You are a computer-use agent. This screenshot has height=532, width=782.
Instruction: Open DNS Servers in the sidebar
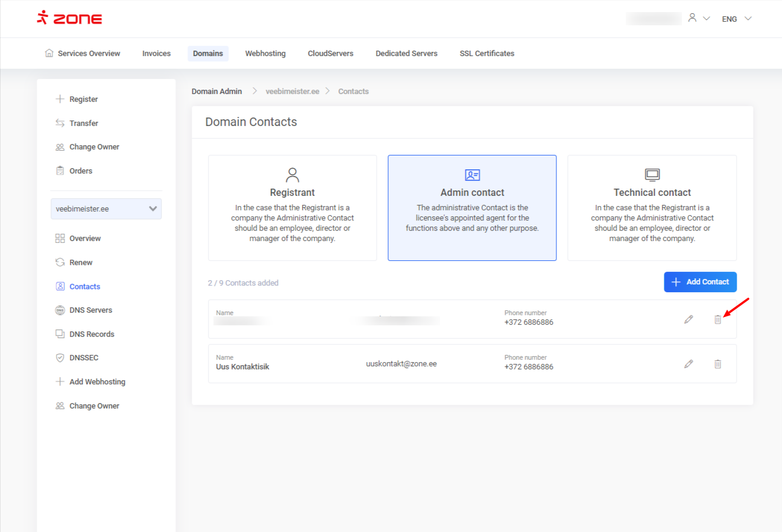90,310
